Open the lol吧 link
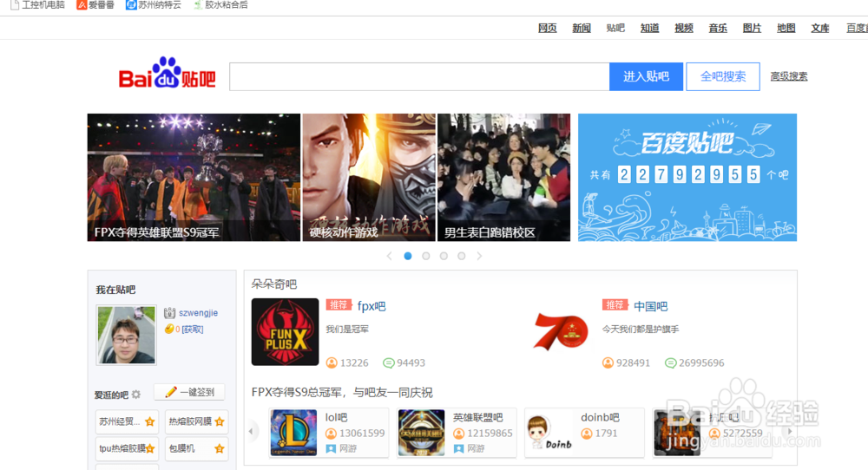 tap(337, 417)
